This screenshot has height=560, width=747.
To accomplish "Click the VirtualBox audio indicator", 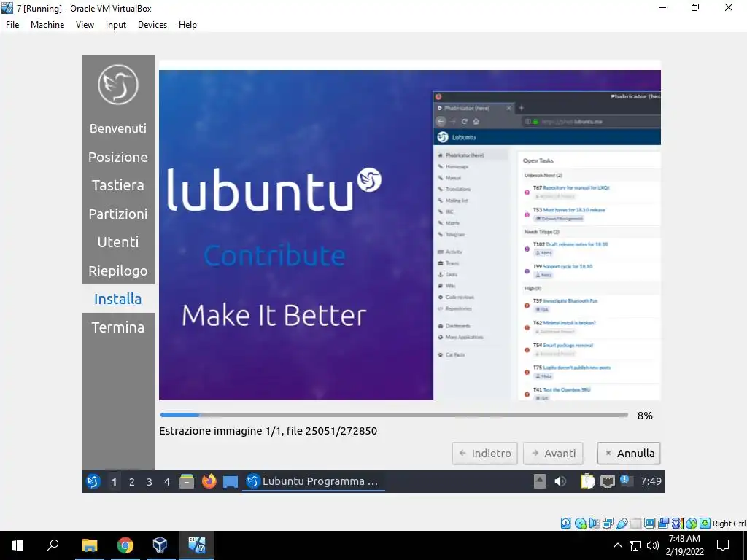I will [594, 524].
